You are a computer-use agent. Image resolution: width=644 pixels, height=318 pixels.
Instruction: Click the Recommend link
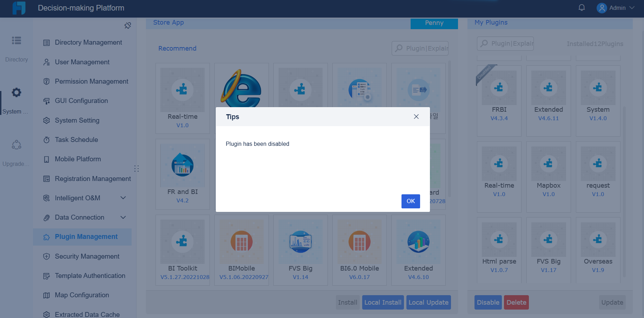tap(177, 48)
